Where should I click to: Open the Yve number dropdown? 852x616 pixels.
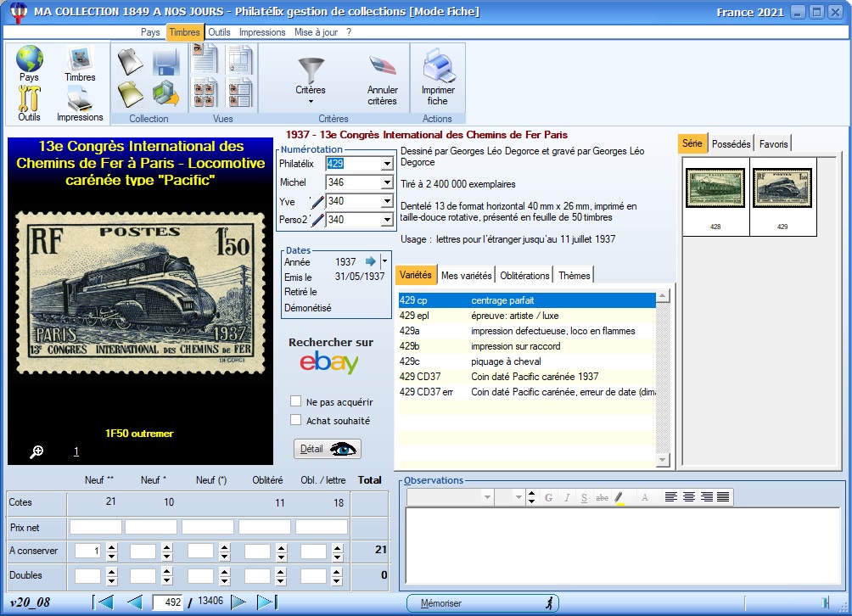[x=387, y=201]
